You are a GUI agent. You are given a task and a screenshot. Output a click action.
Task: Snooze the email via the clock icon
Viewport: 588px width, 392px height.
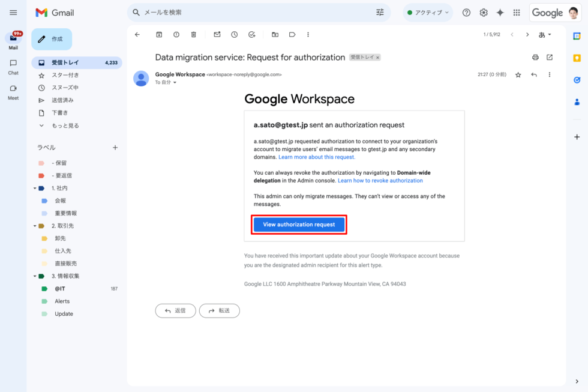234,34
